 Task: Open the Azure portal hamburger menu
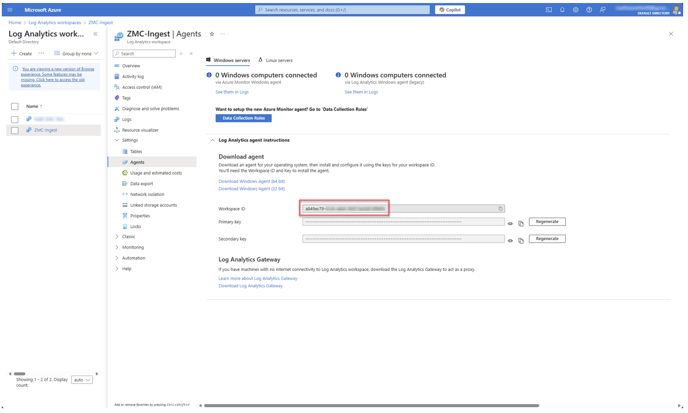coord(10,10)
